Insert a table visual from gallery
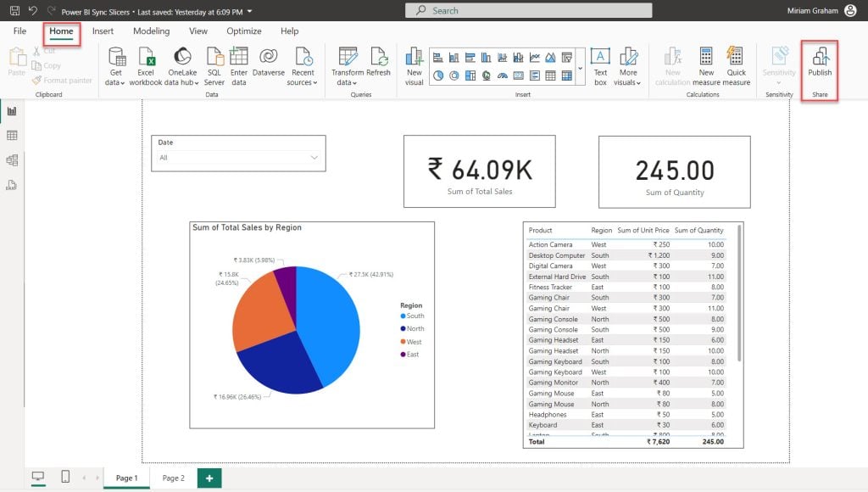This screenshot has width=868, height=492. pyautogui.click(x=551, y=75)
